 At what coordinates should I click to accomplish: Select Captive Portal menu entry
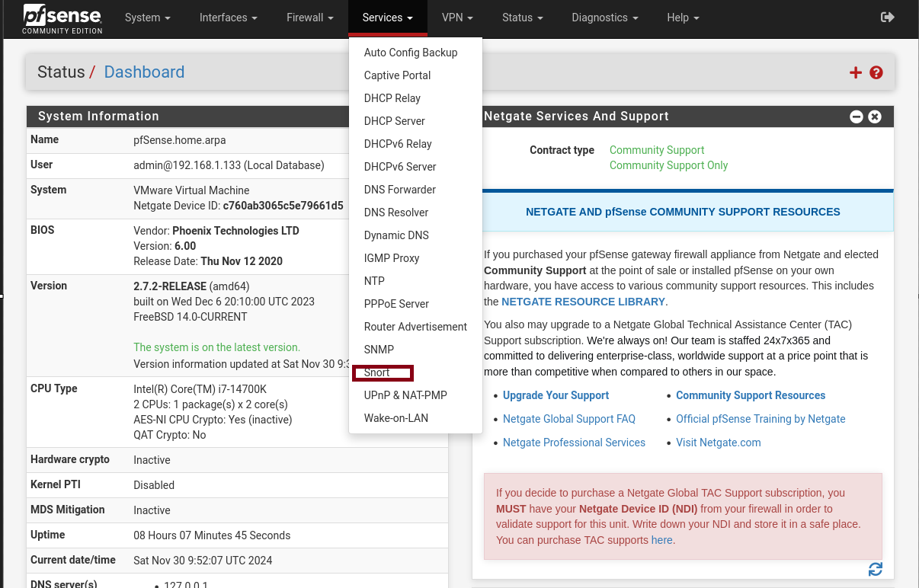point(415,75)
